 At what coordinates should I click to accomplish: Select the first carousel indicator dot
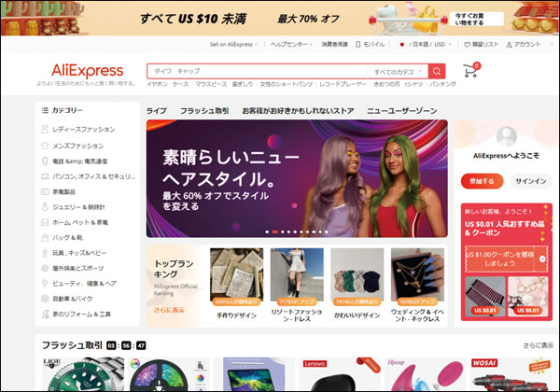pos(267,232)
